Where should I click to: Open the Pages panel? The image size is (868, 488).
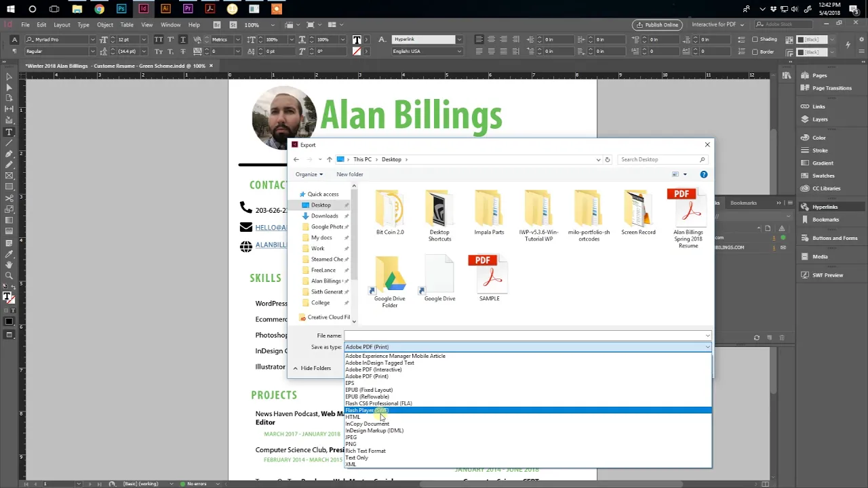point(819,75)
